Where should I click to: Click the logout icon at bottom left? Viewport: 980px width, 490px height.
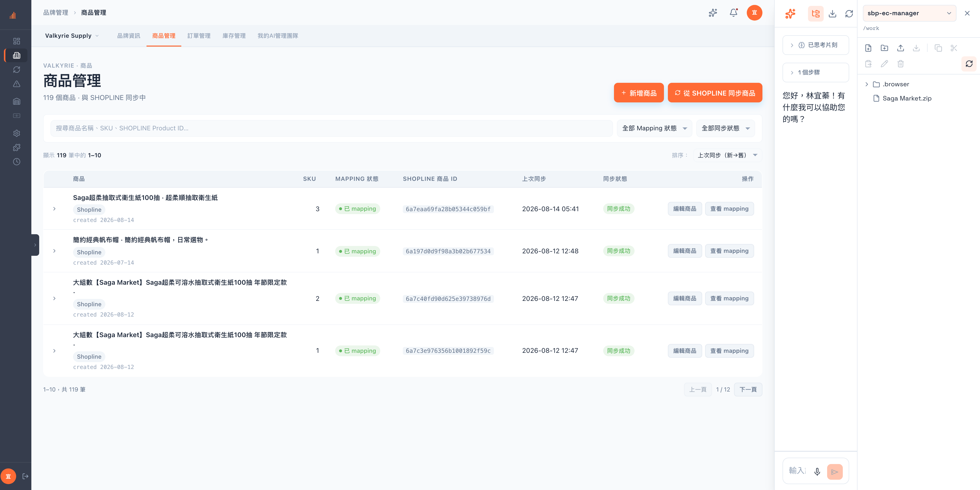coord(25,476)
